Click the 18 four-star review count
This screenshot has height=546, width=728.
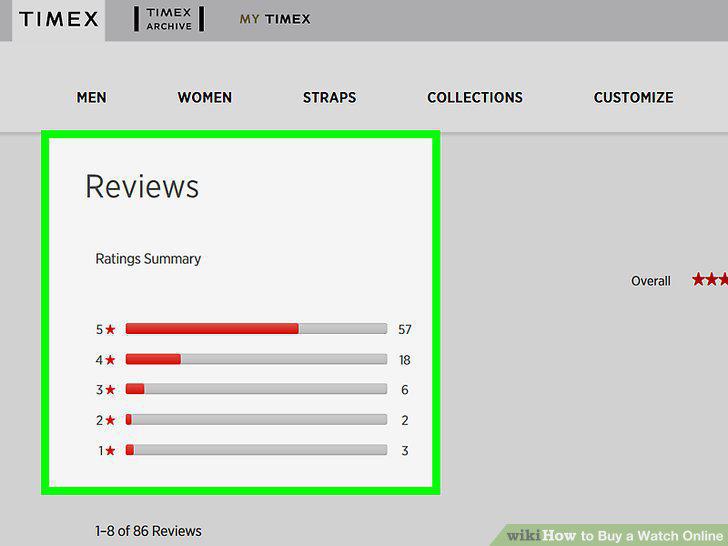[405, 360]
